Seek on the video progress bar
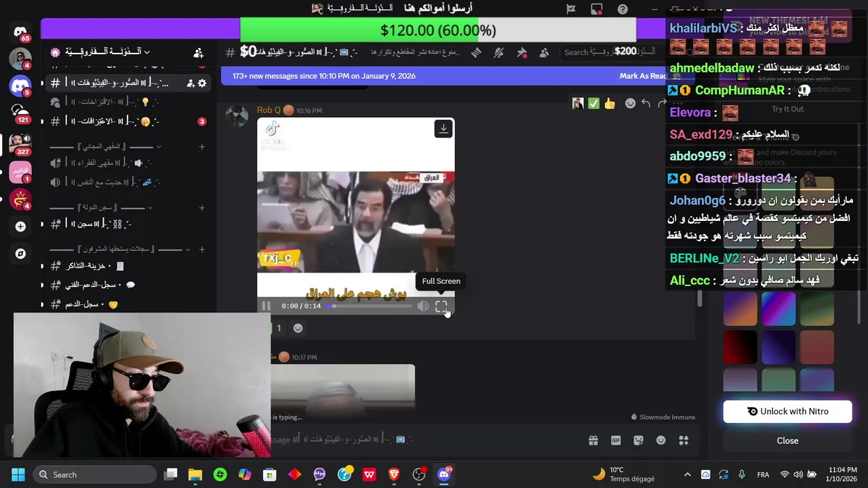This screenshot has width=868, height=488. (369, 306)
